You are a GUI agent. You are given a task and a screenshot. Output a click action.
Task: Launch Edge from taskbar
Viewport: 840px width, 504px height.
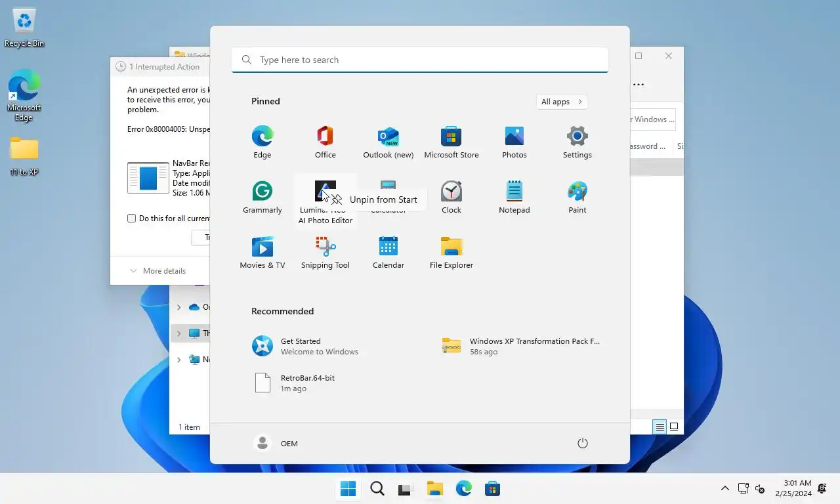[x=464, y=488]
